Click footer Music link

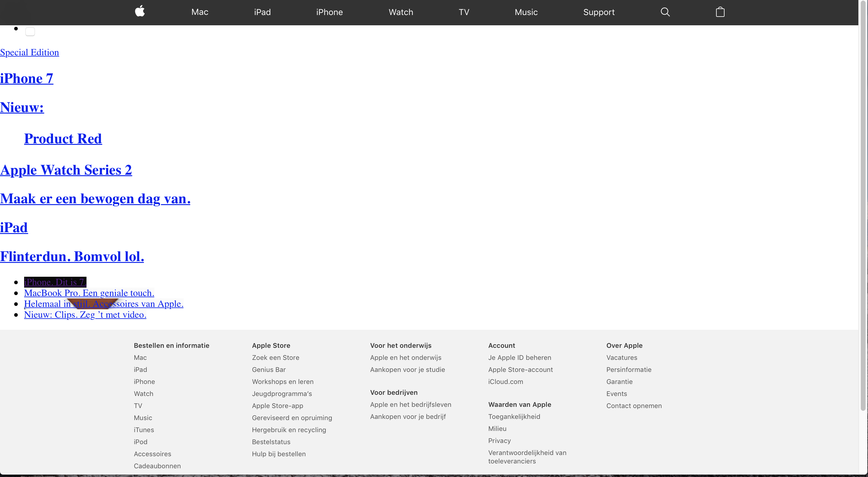[x=143, y=418]
